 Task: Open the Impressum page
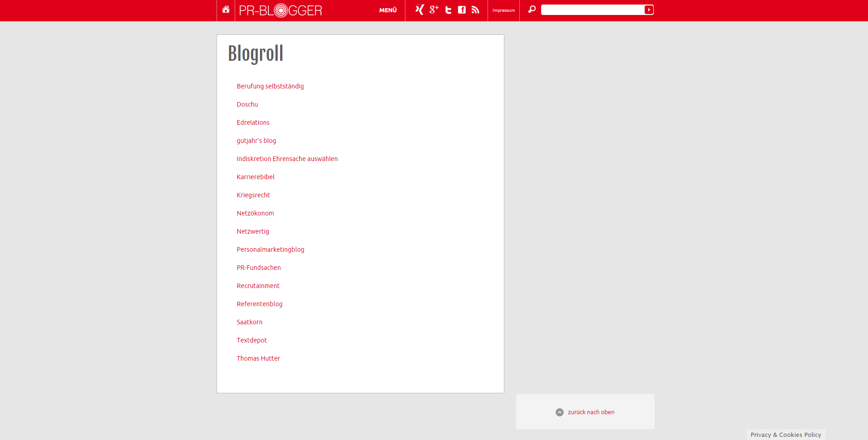point(503,10)
